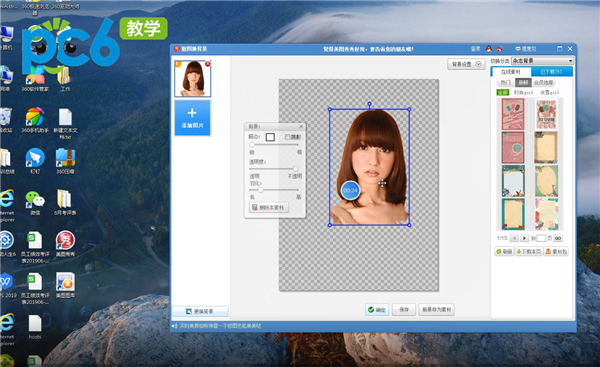Choose the blue frame with white center
The height and width of the screenshot is (367, 600).
pyautogui.click(x=513, y=181)
